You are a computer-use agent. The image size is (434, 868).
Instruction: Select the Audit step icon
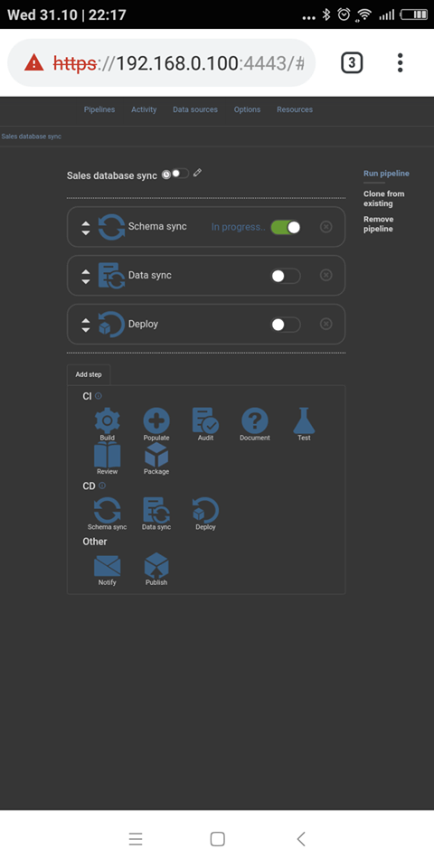coord(205,420)
